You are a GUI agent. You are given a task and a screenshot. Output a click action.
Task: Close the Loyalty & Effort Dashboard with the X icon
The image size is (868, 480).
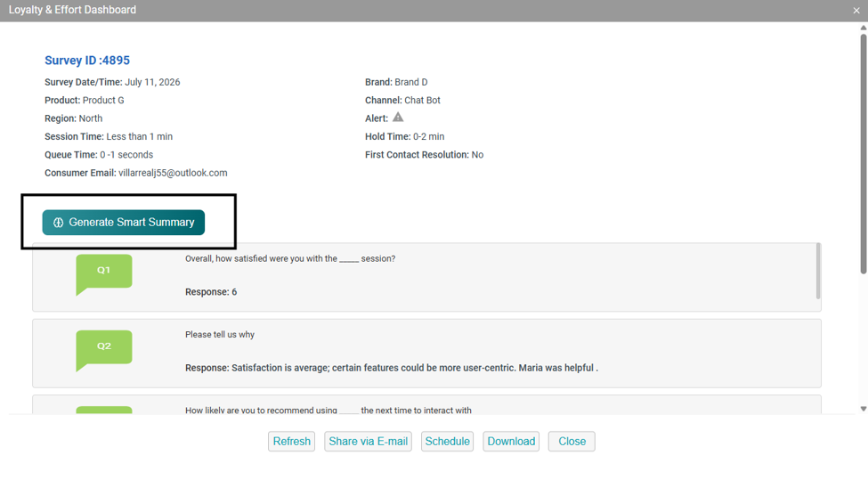pos(856,10)
